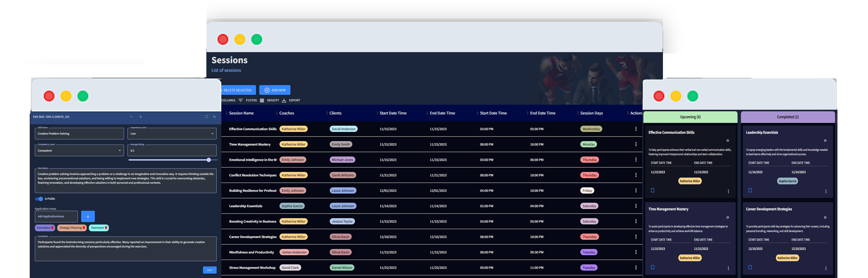The image size is (868, 278).
Task: Check the Effective Communication Skills upcoming card checkbox
Action: pyautogui.click(x=653, y=190)
